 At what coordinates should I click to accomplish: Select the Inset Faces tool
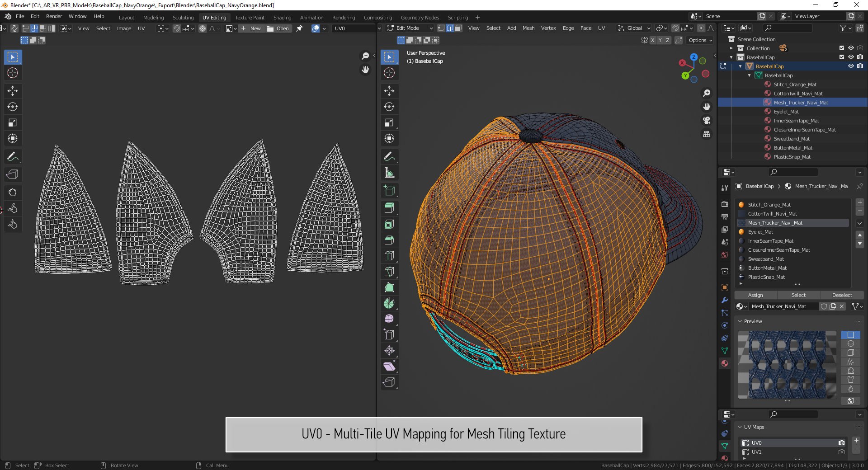pos(389,224)
